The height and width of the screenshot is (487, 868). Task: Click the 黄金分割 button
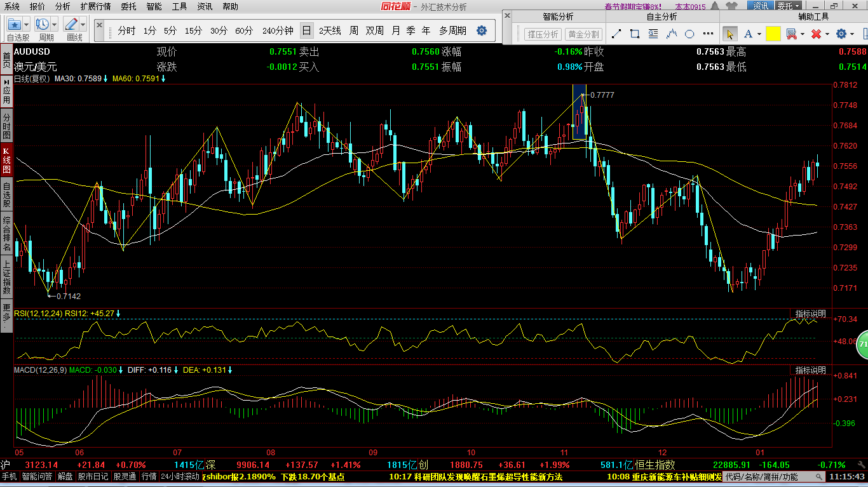tap(583, 34)
